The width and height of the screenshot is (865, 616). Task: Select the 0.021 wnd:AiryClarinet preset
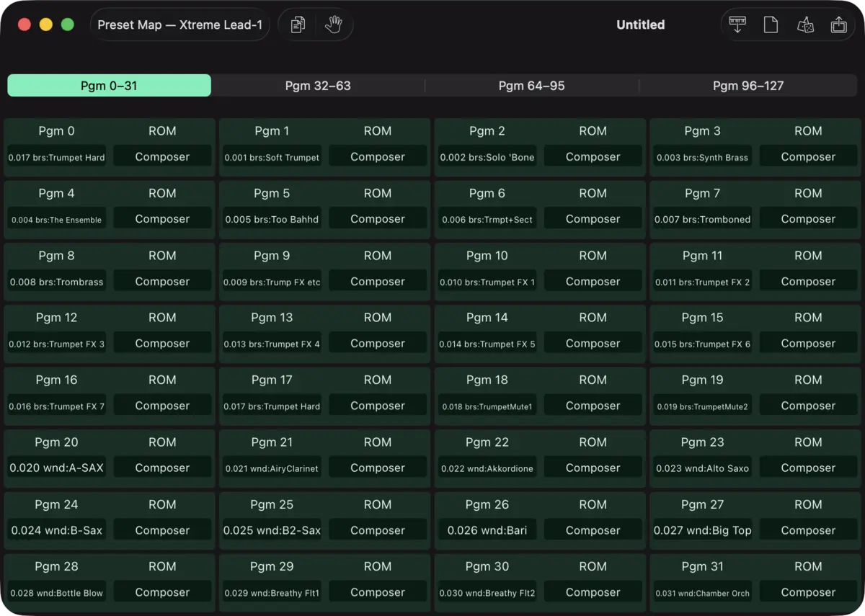(x=272, y=468)
